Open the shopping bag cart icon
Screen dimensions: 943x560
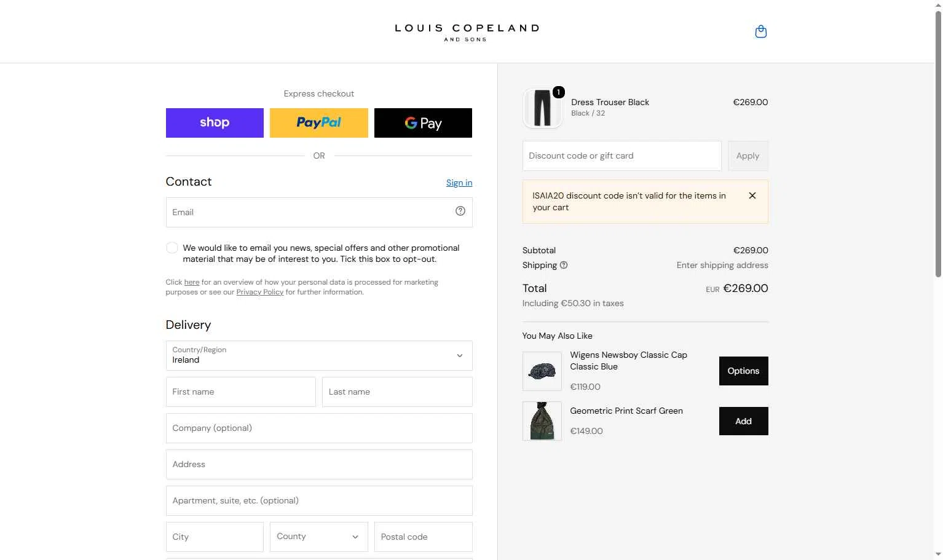(x=760, y=31)
